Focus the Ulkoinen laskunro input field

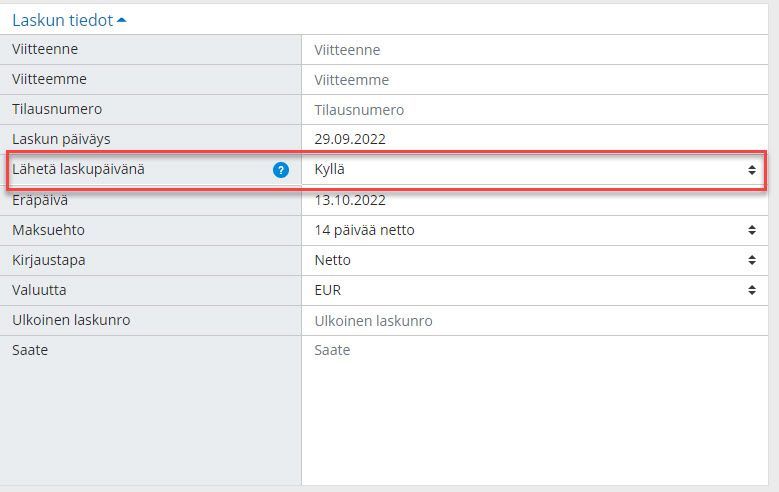(x=534, y=321)
